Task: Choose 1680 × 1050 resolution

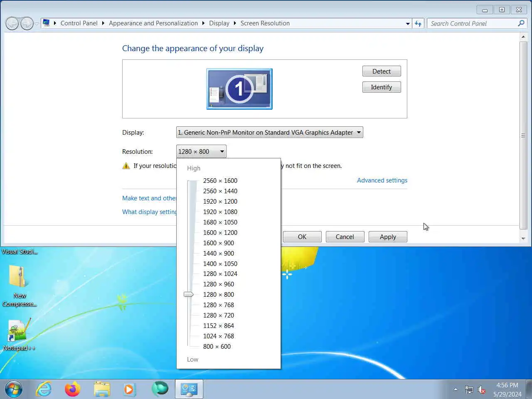Action: coord(220,222)
